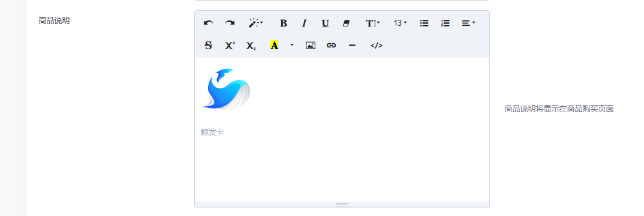Open the paragraph alignment dropdown
The width and height of the screenshot is (644, 216).
[x=468, y=23]
